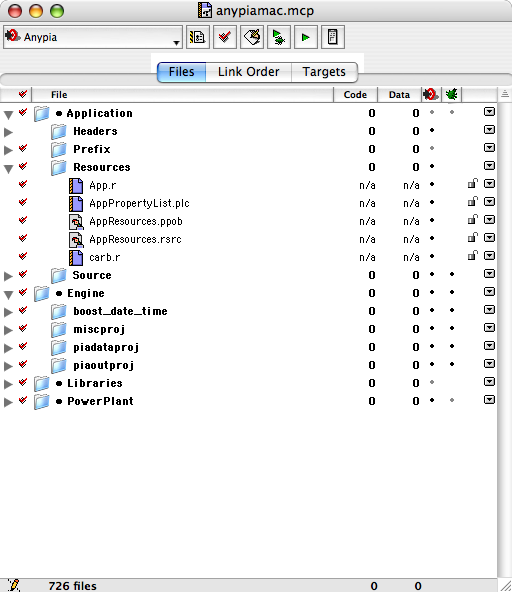Expand the boost_date_time folder triangle
The height and width of the screenshot is (592, 512).
[8, 312]
